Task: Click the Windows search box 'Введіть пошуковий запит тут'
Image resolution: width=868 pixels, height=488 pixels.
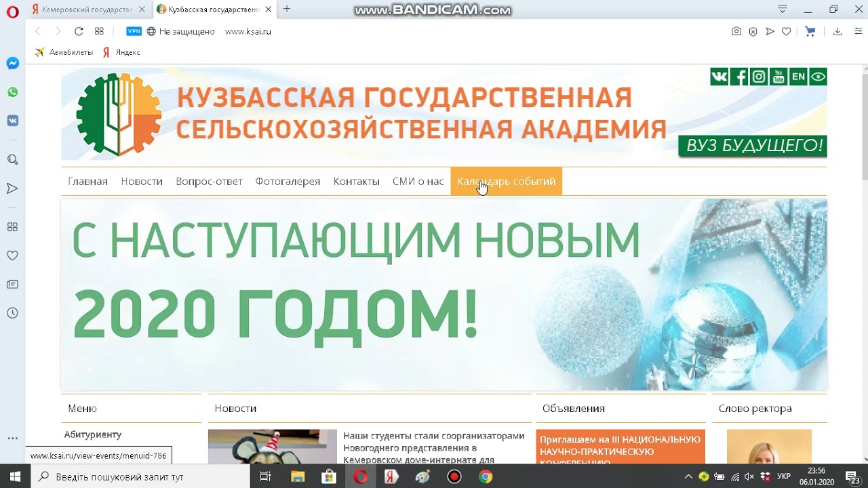Action: pyautogui.click(x=139, y=476)
